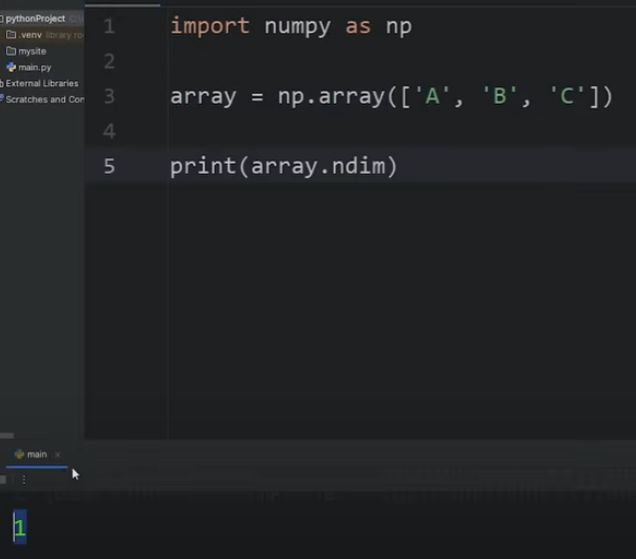Click the project panel horizontal scrollbar
Image resolution: width=636 pixels, height=559 pixels.
[x=8, y=435]
